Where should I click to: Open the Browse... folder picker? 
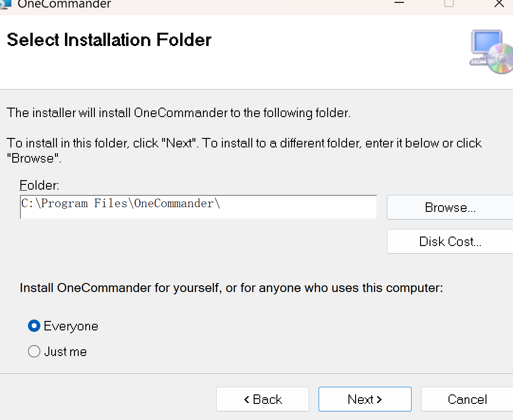point(449,208)
